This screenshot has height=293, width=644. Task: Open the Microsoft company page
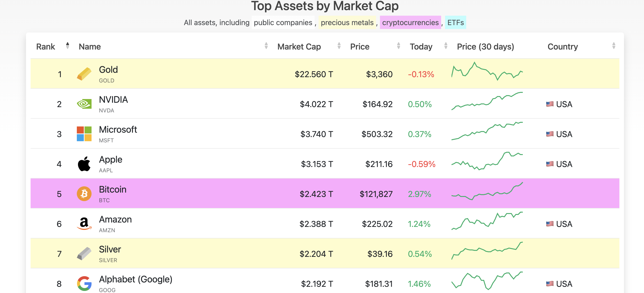[x=118, y=129]
